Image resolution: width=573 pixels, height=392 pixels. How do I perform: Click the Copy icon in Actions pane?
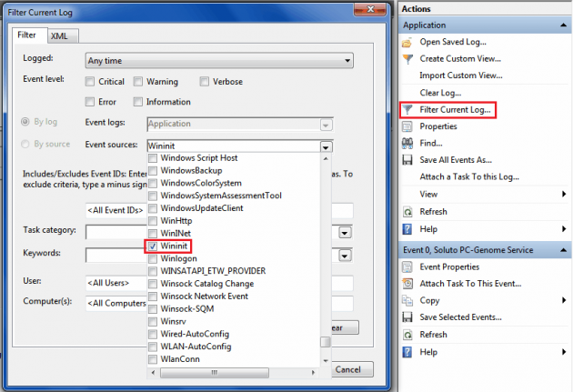coord(408,300)
